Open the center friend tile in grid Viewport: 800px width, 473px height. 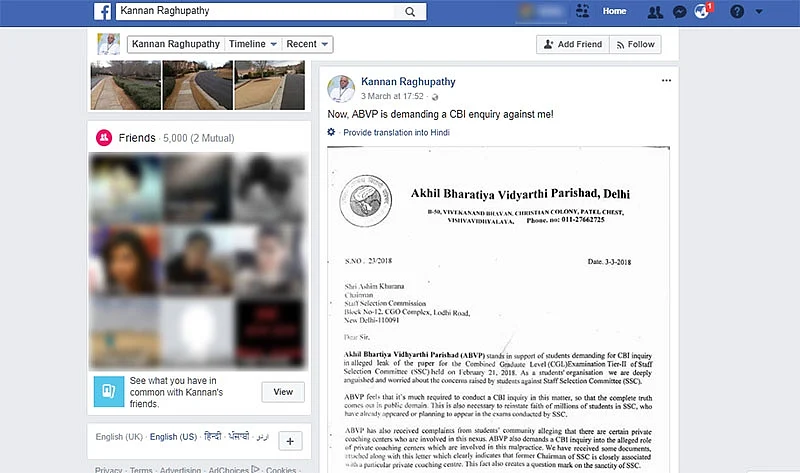pos(198,260)
